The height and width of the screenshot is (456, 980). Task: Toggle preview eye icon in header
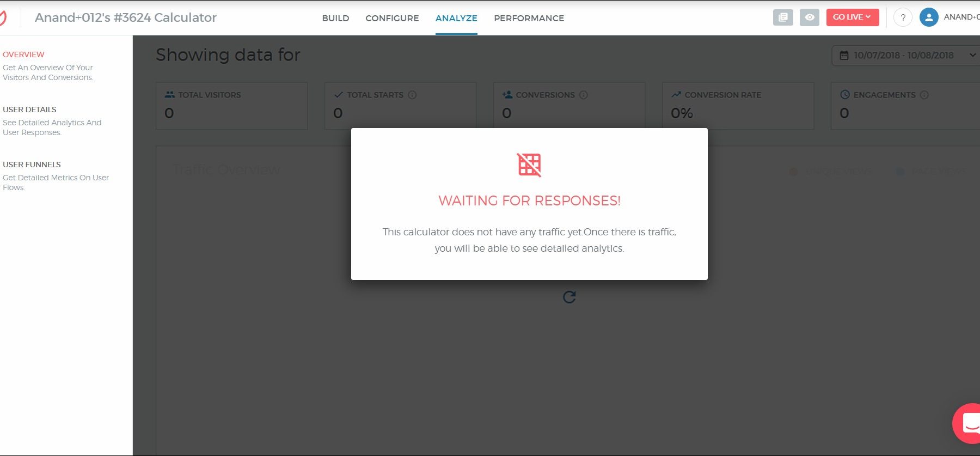tap(810, 17)
